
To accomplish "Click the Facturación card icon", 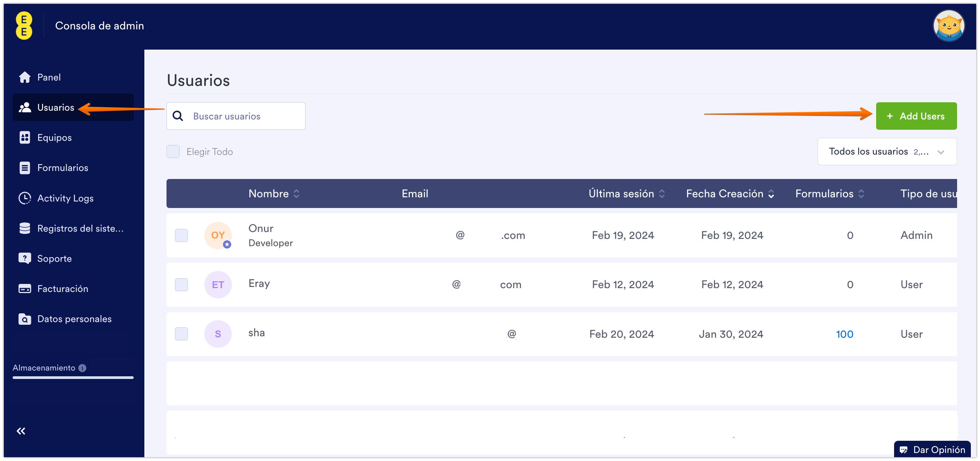I will (25, 289).
